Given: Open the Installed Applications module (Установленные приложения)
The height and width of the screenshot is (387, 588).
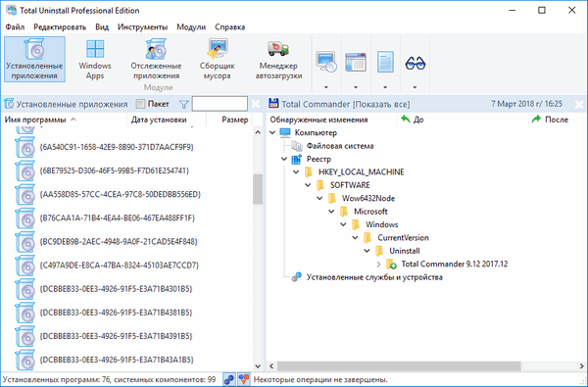Looking at the screenshot, I should (34, 59).
